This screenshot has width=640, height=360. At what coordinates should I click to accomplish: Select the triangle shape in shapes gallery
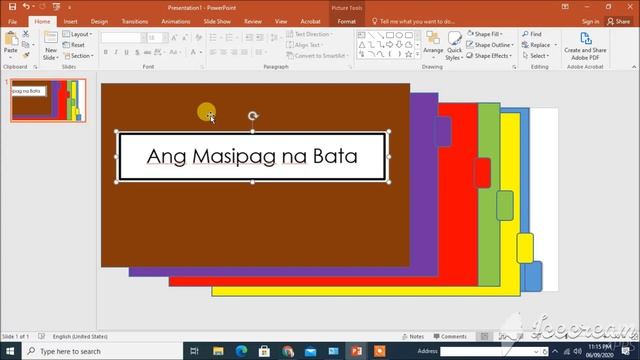click(362, 44)
